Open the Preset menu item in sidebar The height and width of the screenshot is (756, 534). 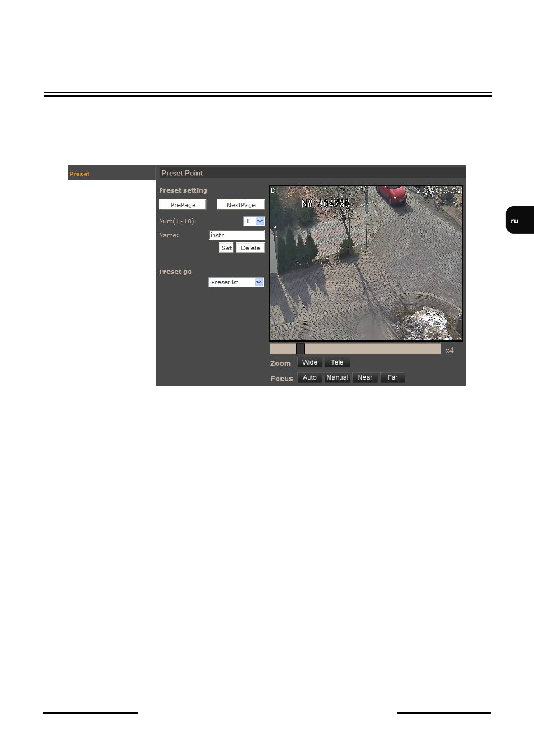pyautogui.click(x=79, y=174)
